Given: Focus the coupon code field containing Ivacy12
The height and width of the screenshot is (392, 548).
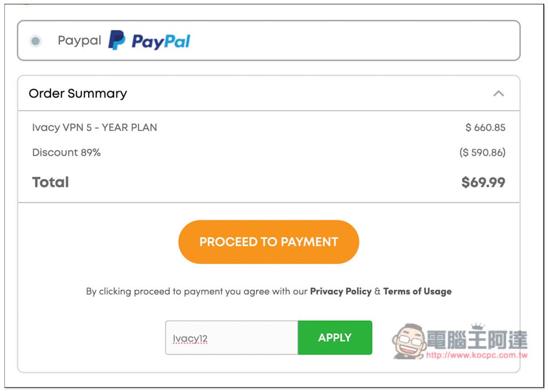Looking at the screenshot, I should [232, 338].
